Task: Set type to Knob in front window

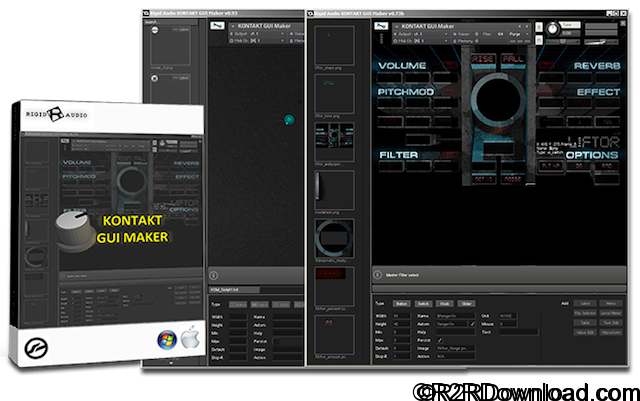Action: click(x=444, y=303)
